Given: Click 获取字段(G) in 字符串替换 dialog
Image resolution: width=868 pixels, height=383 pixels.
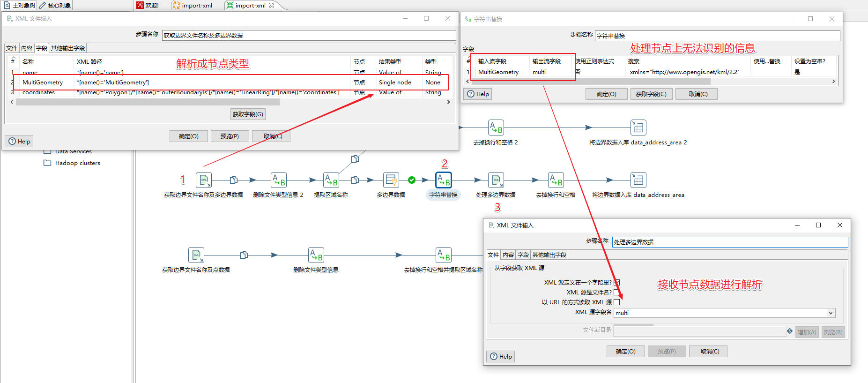Looking at the screenshot, I should click(651, 94).
